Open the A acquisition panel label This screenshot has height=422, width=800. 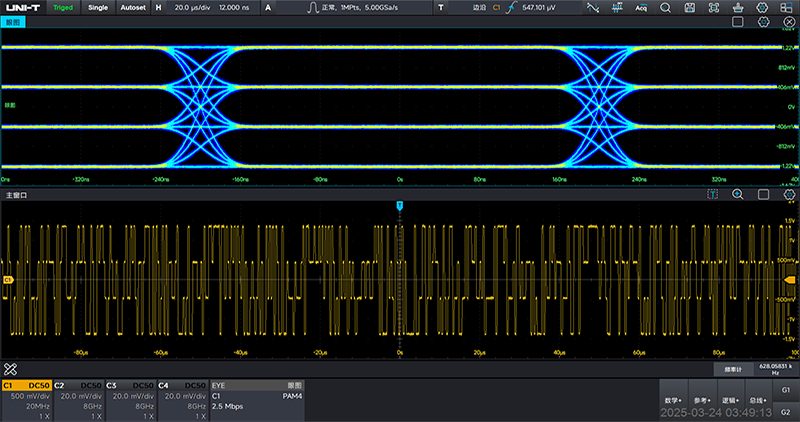268,8
